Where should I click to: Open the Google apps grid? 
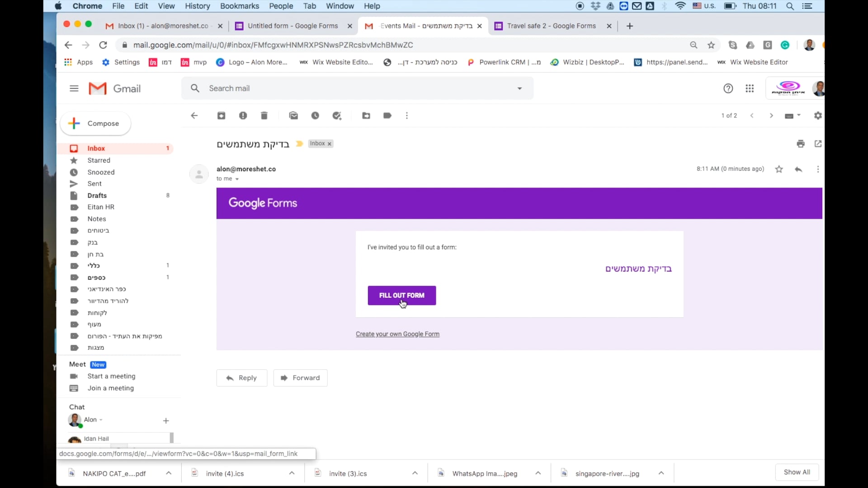tap(750, 89)
